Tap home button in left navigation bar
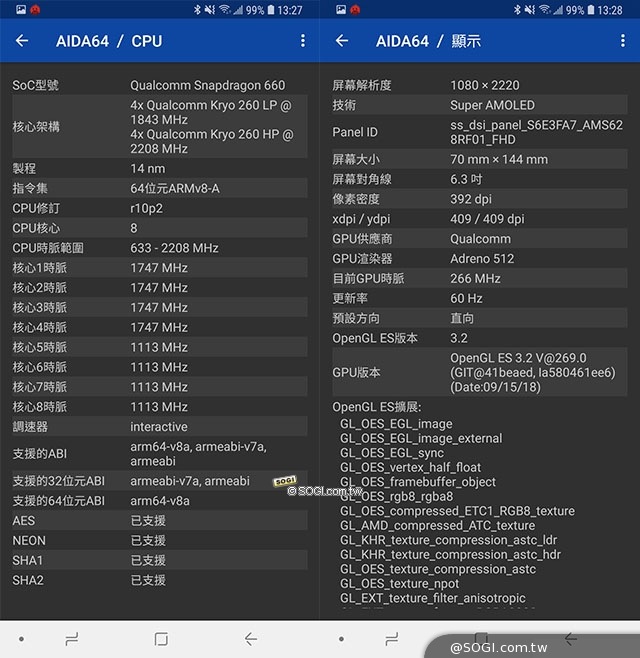 point(161,639)
